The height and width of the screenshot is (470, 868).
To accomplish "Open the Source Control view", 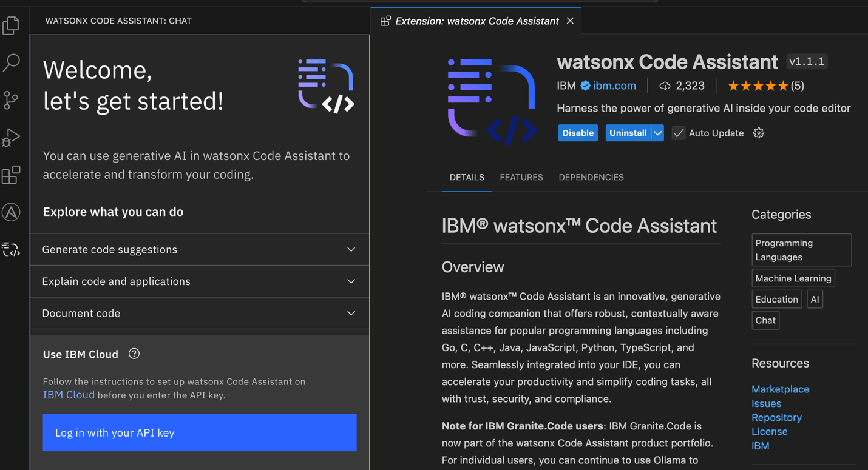I will coord(11,100).
